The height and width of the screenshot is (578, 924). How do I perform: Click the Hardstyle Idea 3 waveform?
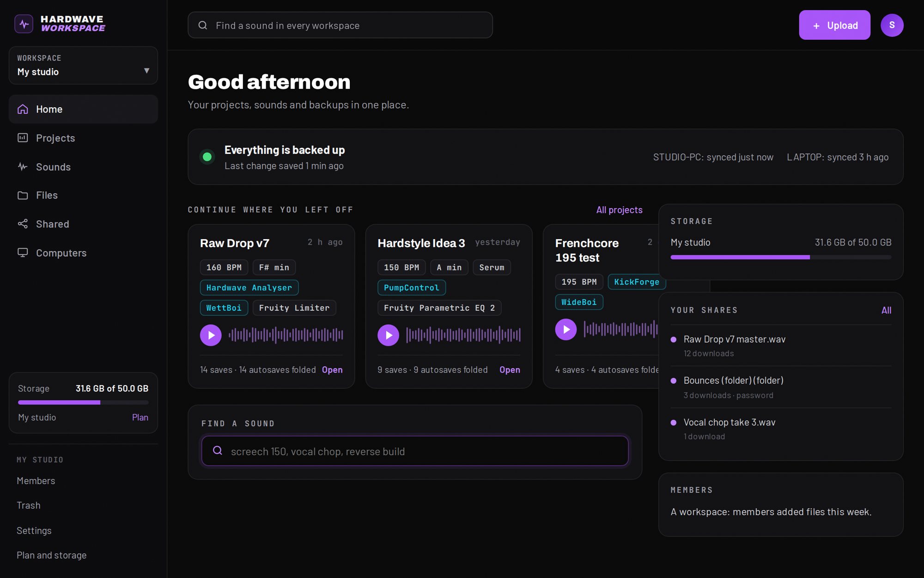click(x=463, y=335)
